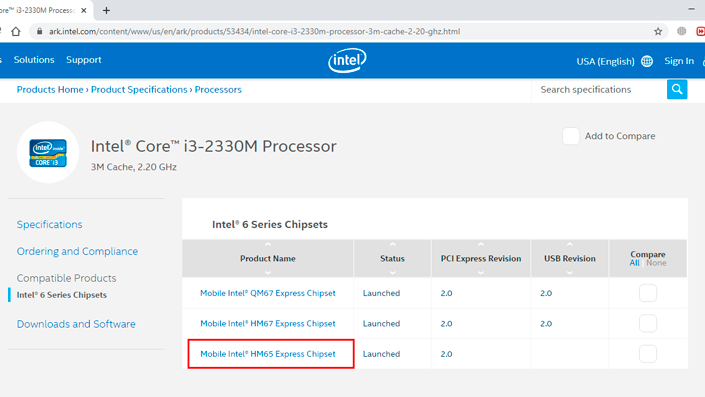The width and height of the screenshot is (705, 397).
Task: Click the gray globe extension icon
Action: [x=682, y=31]
